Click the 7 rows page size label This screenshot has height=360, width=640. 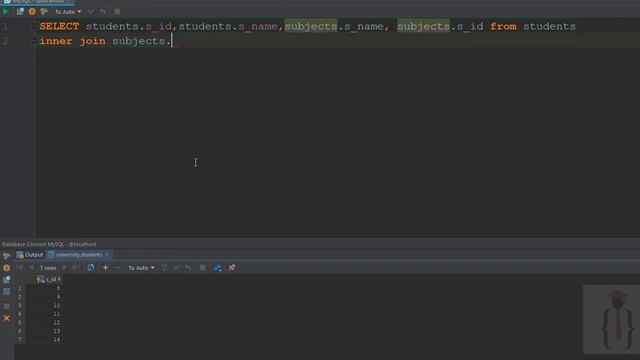(48, 268)
